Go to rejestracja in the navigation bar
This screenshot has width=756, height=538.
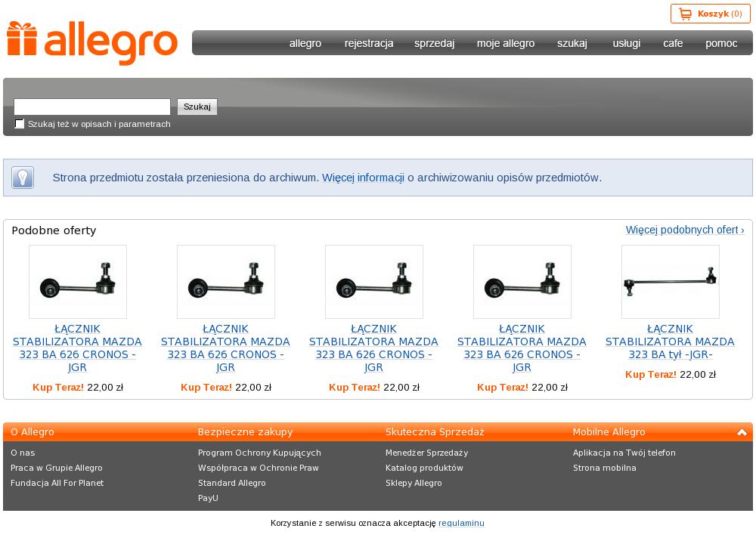click(369, 43)
